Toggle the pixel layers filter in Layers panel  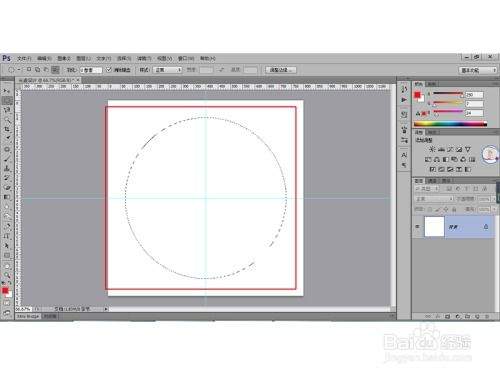pyautogui.click(x=449, y=189)
